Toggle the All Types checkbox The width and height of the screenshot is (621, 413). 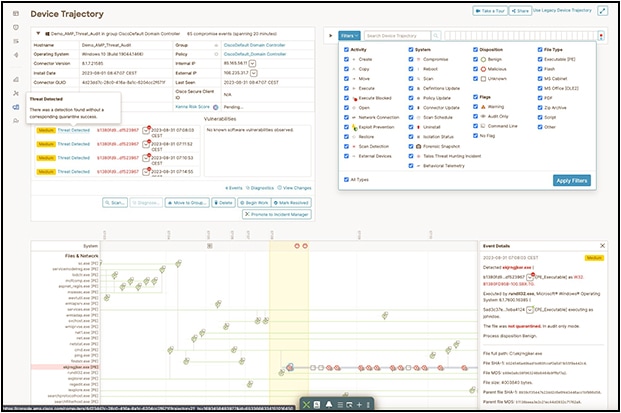pyautogui.click(x=346, y=180)
